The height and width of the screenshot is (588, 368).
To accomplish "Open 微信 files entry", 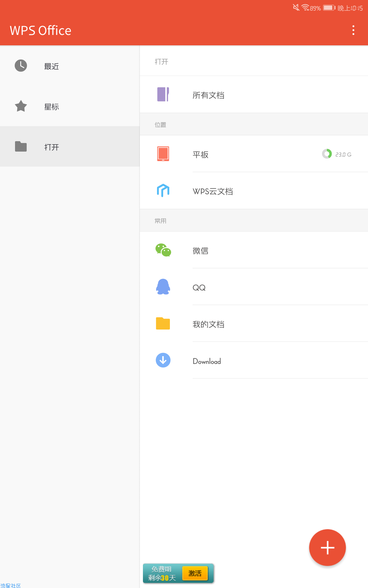I will [254, 250].
